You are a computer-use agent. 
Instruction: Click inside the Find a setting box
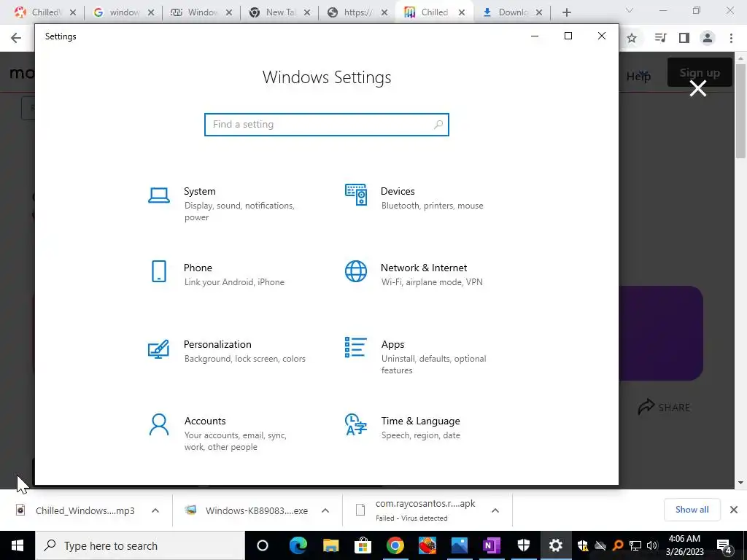[x=327, y=125]
